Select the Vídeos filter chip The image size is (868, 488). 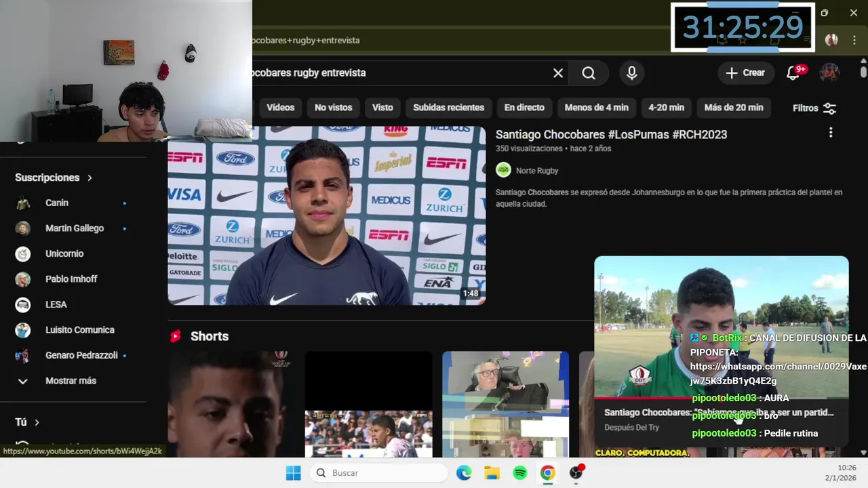[280, 108]
